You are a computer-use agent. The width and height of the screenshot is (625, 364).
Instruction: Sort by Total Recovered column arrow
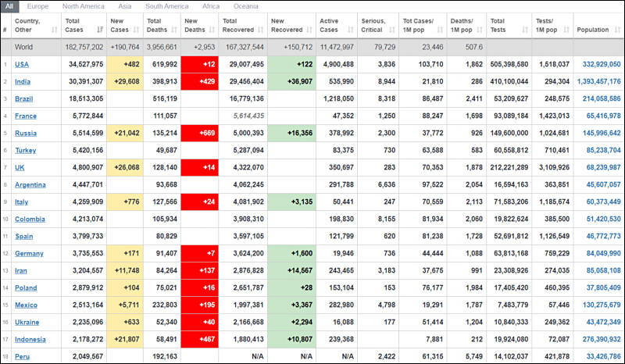(x=261, y=30)
